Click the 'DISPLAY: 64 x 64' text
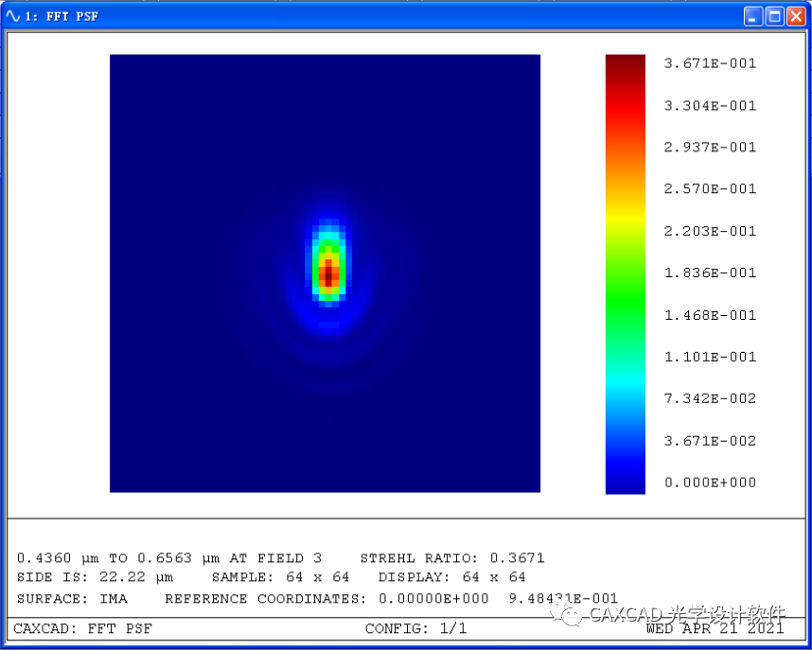 point(452,576)
